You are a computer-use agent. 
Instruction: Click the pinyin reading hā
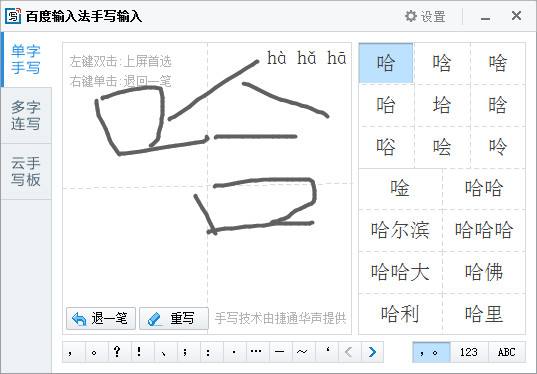(x=337, y=58)
